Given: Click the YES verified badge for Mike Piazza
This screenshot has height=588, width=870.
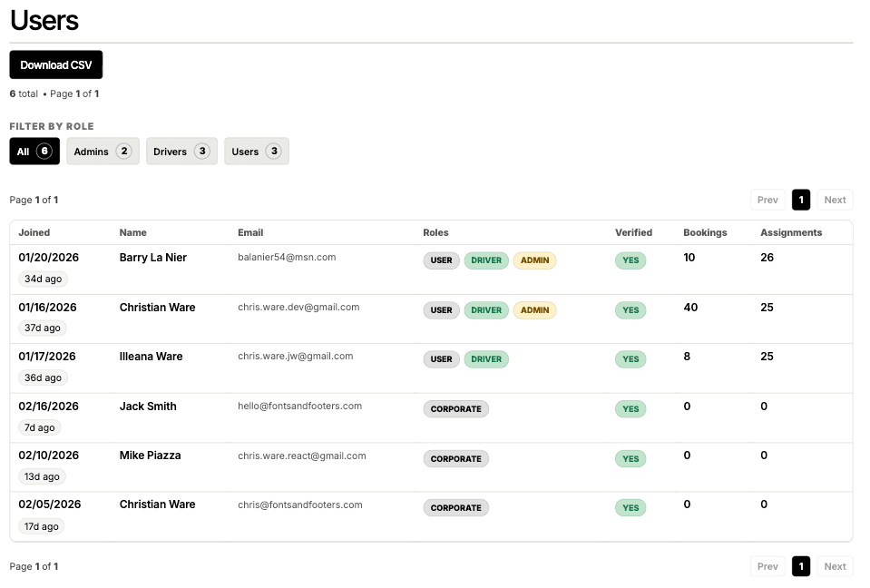Looking at the screenshot, I should [630, 458].
